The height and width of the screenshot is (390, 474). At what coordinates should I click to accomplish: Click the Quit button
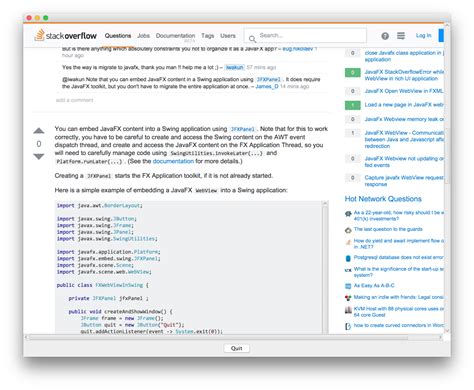[x=236, y=348]
